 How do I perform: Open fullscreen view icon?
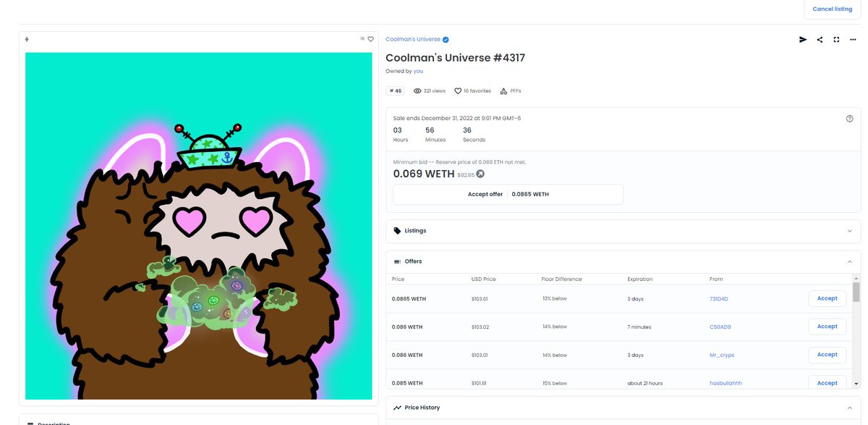point(836,40)
